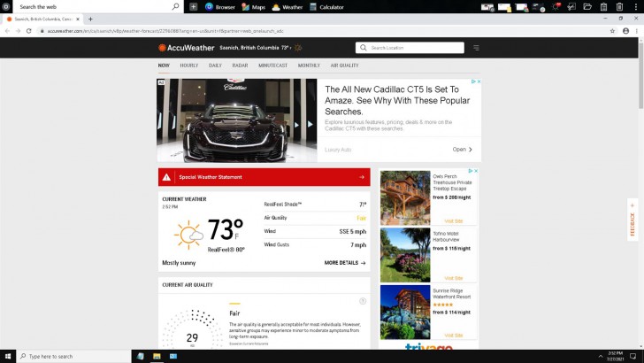Viewport: 644px width, 363px height.
Task: Open a new browser tab
Action: coord(90,19)
